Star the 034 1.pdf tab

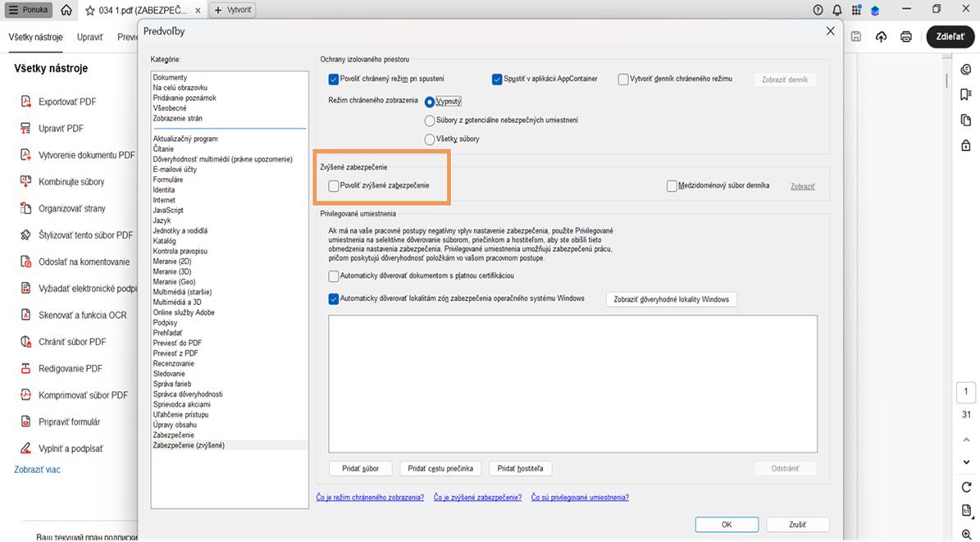pos(90,11)
